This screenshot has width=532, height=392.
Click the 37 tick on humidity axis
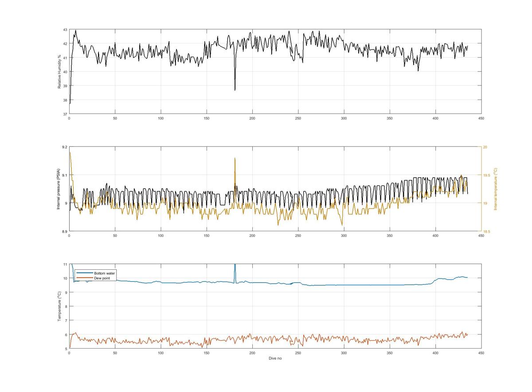coord(65,114)
